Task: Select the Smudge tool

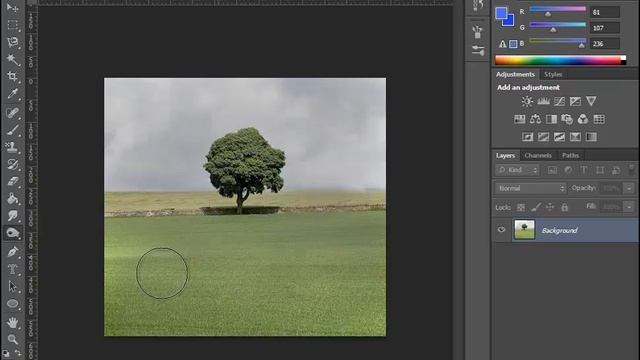Action: pyautogui.click(x=12, y=216)
